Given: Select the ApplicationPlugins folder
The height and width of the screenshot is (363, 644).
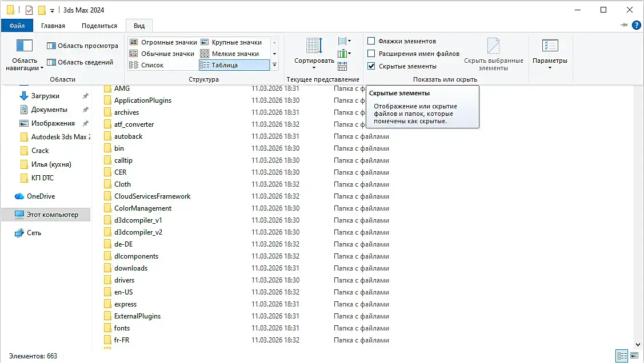Looking at the screenshot, I should [x=138, y=100].
